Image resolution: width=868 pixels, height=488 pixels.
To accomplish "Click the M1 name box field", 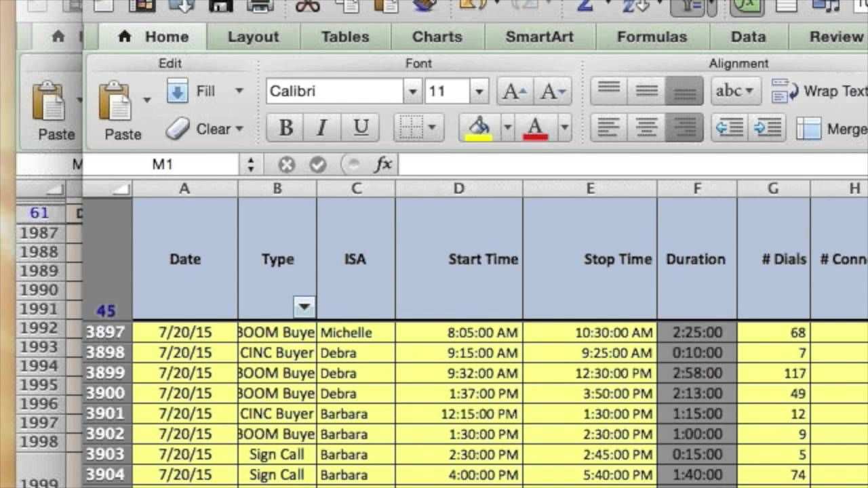I will coord(163,165).
